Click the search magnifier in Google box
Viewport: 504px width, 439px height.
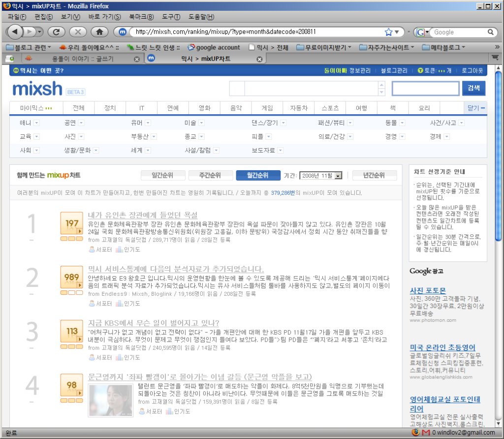coord(490,32)
